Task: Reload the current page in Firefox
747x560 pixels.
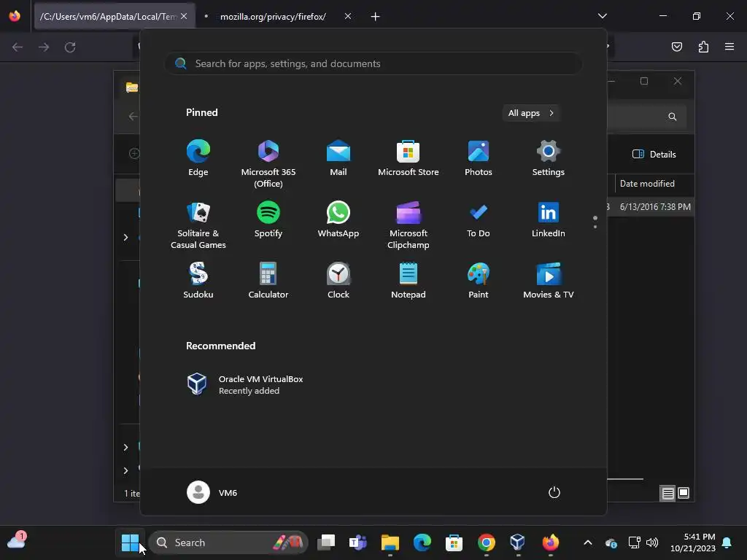Action: [x=70, y=47]
